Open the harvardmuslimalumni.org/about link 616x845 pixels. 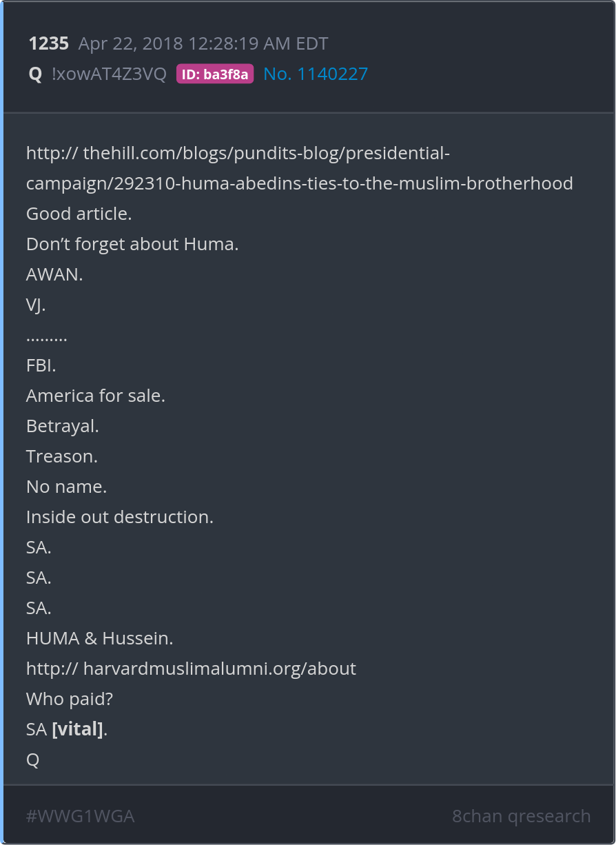coord(191,669)
